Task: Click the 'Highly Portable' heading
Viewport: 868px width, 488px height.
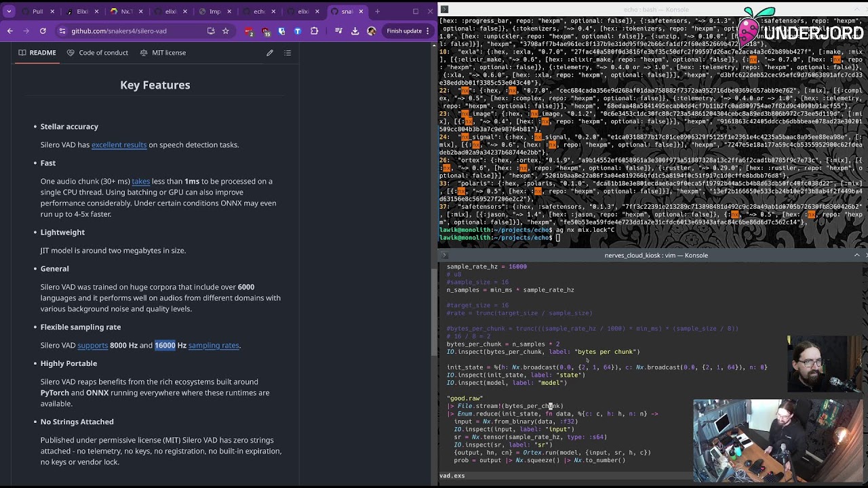Action: pos(68,363)
